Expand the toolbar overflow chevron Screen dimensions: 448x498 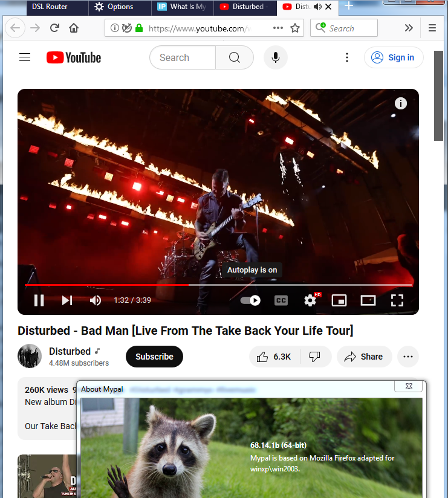click(409, 28)
